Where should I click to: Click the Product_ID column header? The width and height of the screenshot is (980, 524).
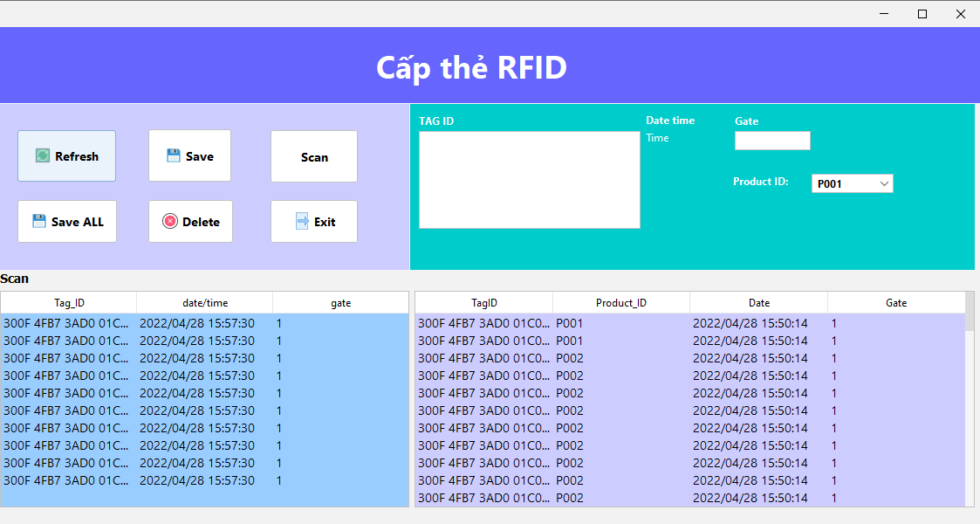pyautogui.click(x=621, y=303)
